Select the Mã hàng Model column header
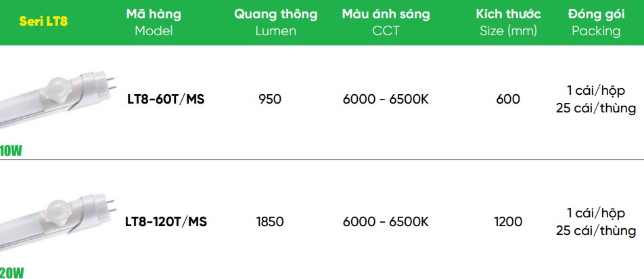This screenshot has width=644, height=279. point(153,22)
